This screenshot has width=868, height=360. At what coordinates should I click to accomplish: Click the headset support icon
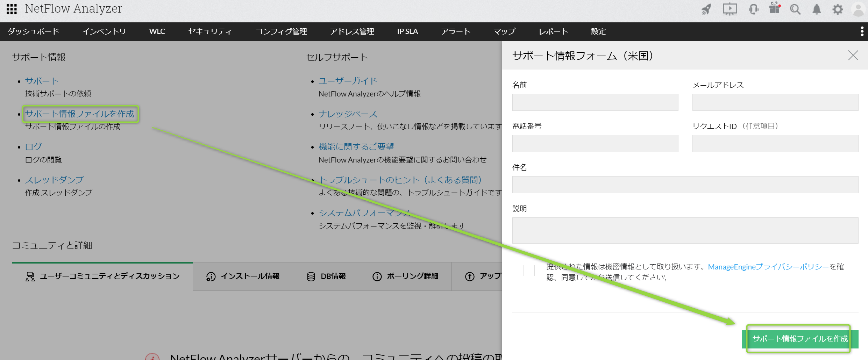753,9
